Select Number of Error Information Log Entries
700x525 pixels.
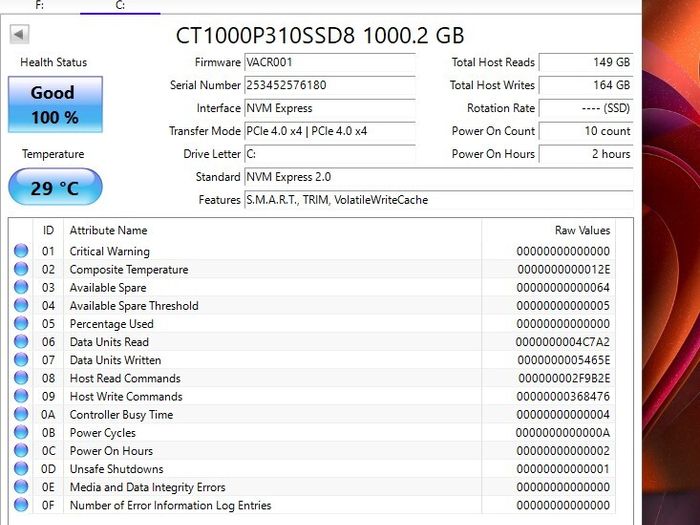coord(171,505)
